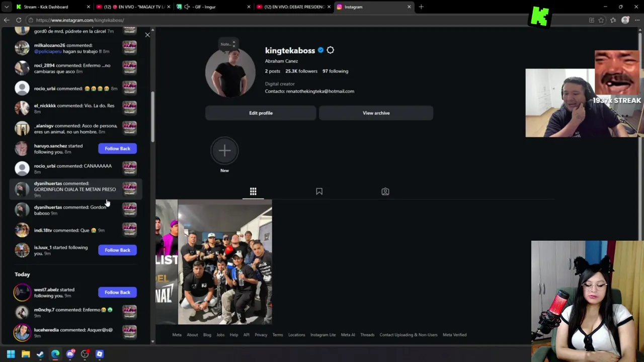644x362 pixels.
Task: Switch to Stream - Kick Dashboard browser tab
Action: point(52,7)
